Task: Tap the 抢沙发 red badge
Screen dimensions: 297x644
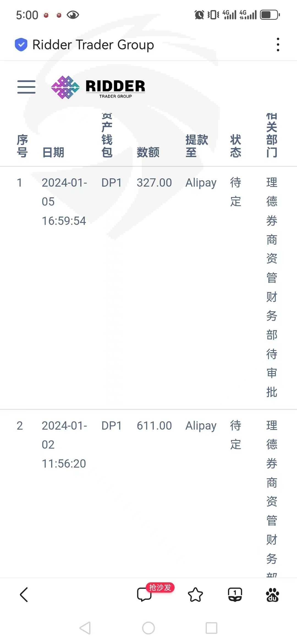Action: (160, 588)
